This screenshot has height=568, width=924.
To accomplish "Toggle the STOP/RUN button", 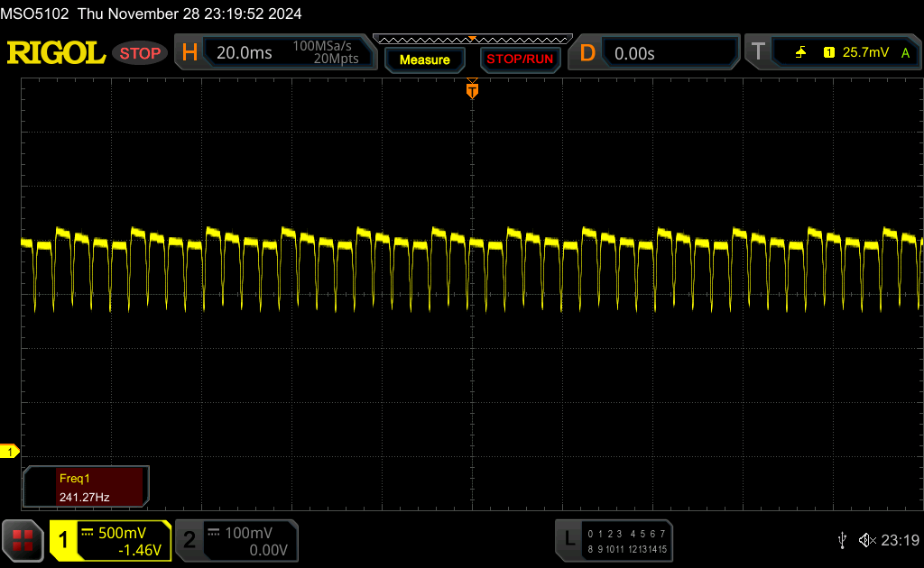I will [520, 60].
